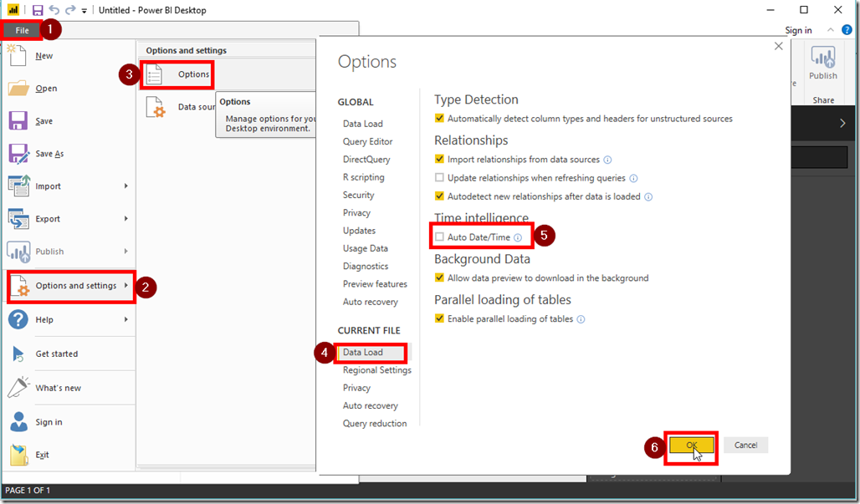Click the blue help icon near Sign in
The width and height of the screenshot is (860, 504).
coord(847,30)
